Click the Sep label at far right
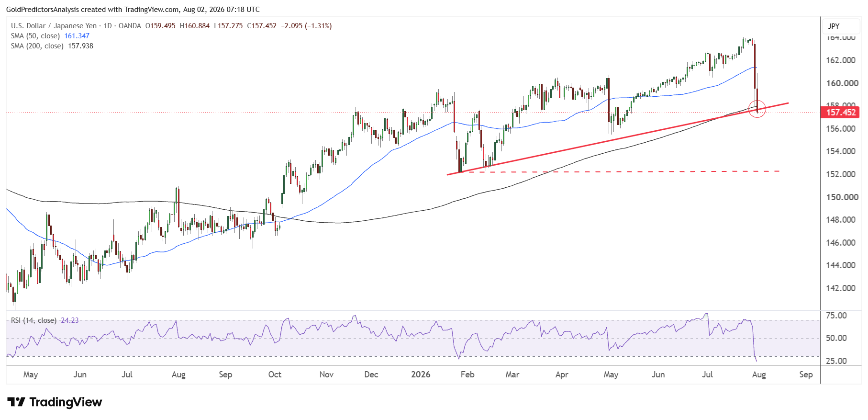 coord(806,375)
